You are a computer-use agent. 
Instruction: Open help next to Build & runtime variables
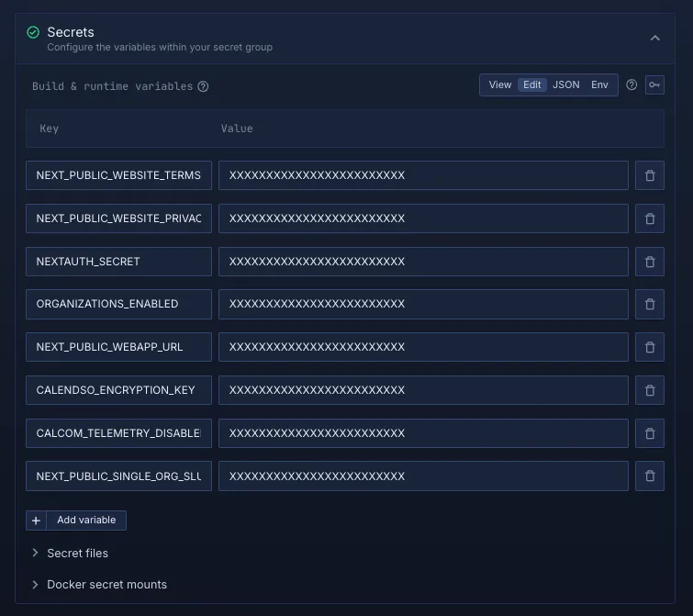(x=203, y=86)
